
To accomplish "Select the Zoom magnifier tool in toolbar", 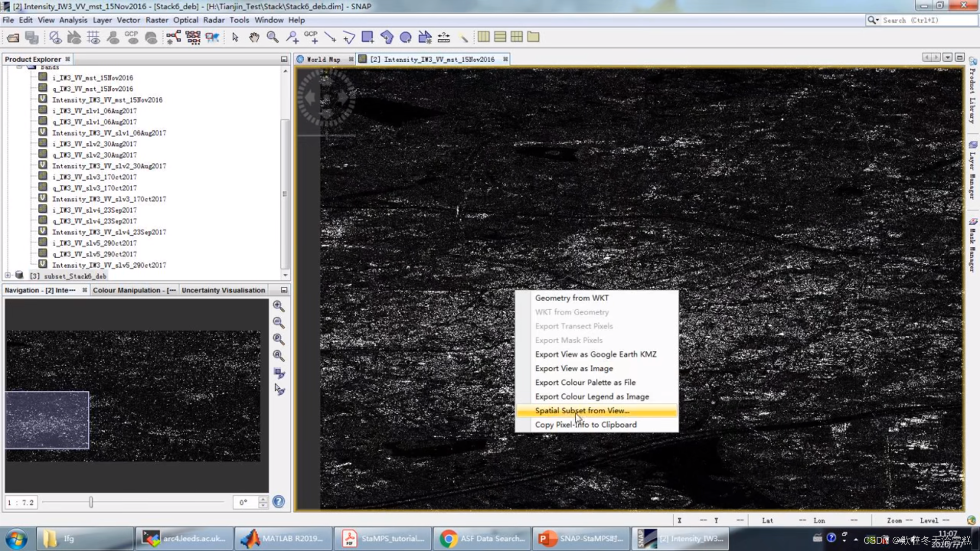I will [273, 37].
